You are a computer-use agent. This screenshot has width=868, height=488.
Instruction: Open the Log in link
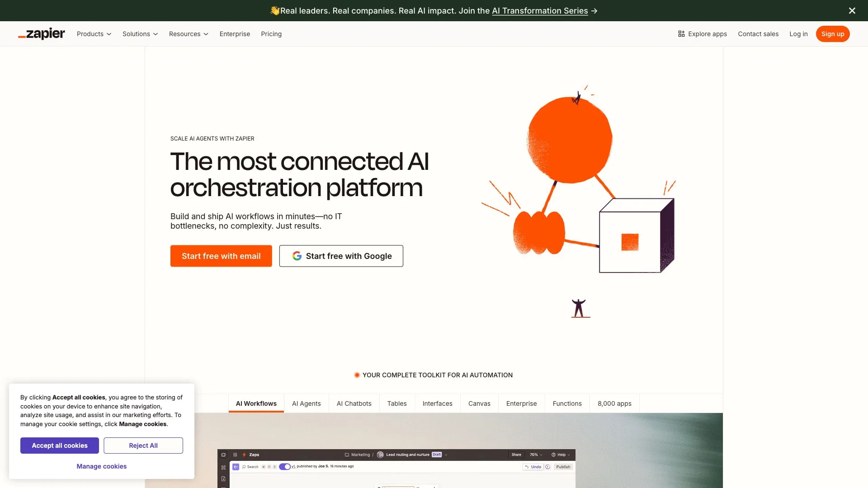click(798, 34)
